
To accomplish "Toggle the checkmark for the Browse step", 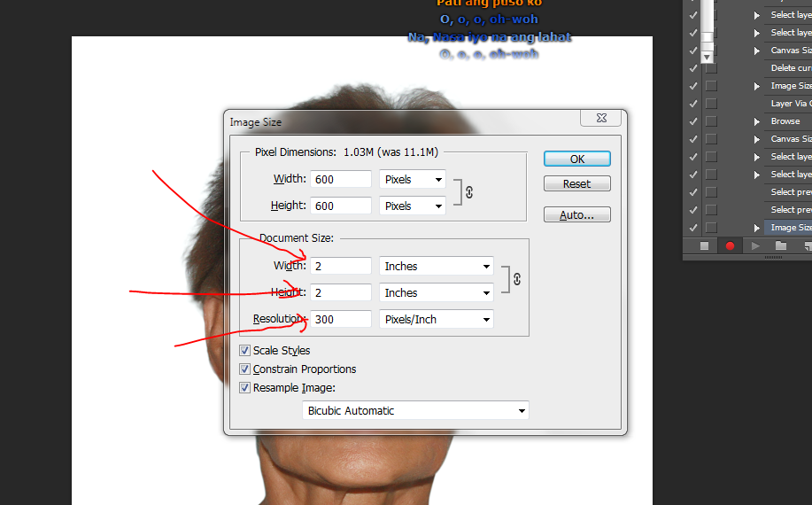I will click(x=693, y=121).
